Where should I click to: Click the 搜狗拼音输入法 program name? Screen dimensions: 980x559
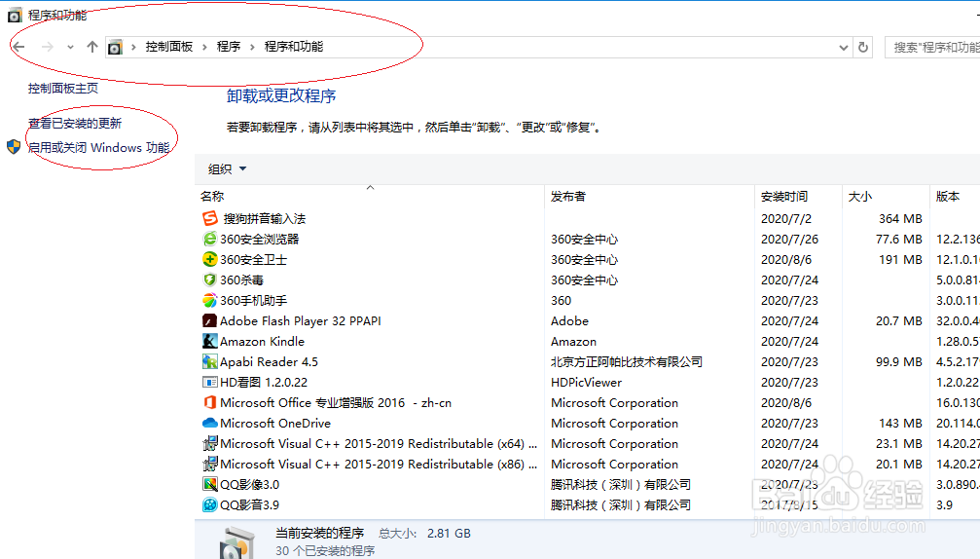(x=265, y=219)
